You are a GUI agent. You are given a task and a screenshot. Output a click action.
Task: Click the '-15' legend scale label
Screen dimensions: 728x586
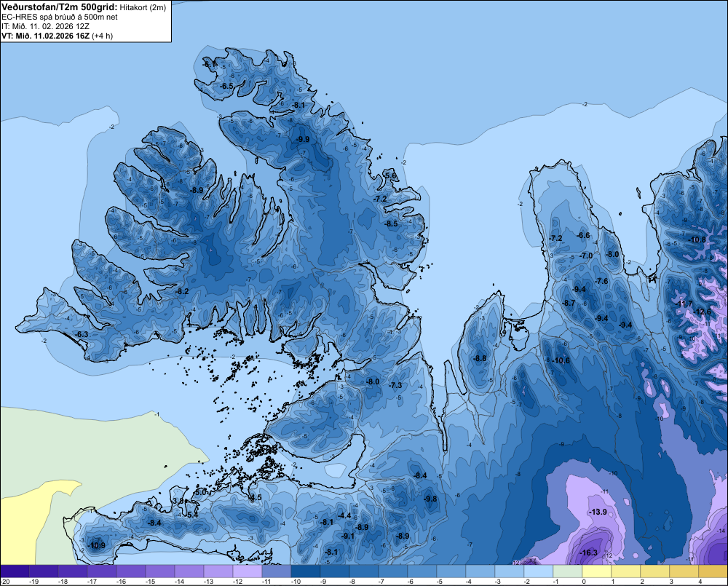coord(150,582)
